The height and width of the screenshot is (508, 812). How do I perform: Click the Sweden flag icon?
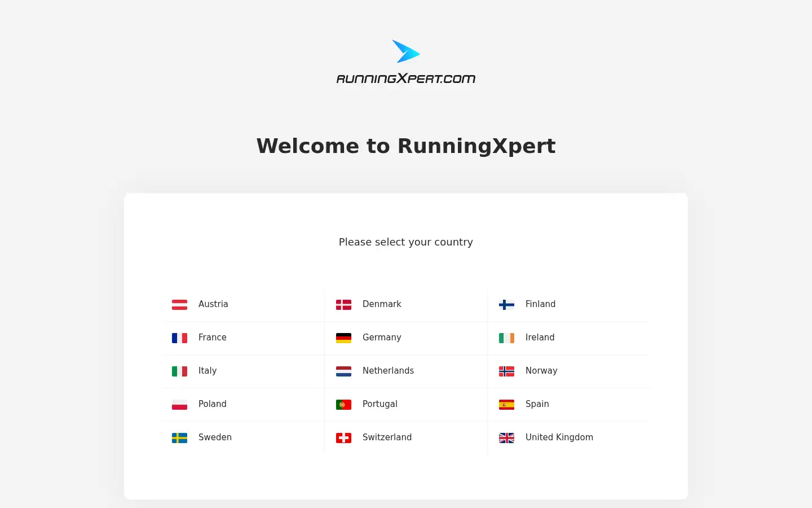(x=179, y=438)
